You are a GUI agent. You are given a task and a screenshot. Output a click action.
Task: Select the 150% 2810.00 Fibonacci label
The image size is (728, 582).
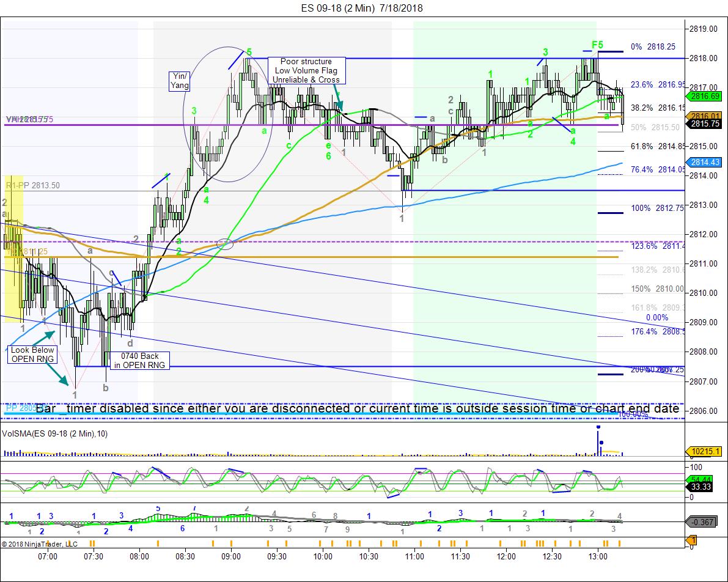coord(658,289)
